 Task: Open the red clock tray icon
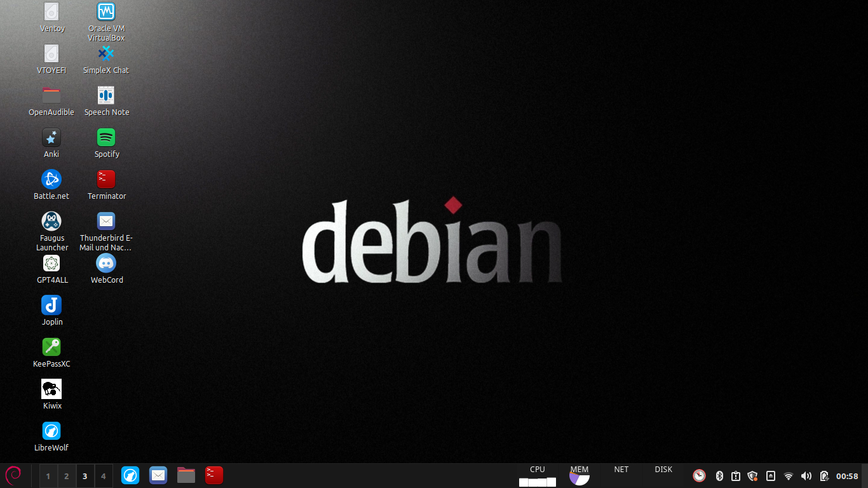click(699, 476)
